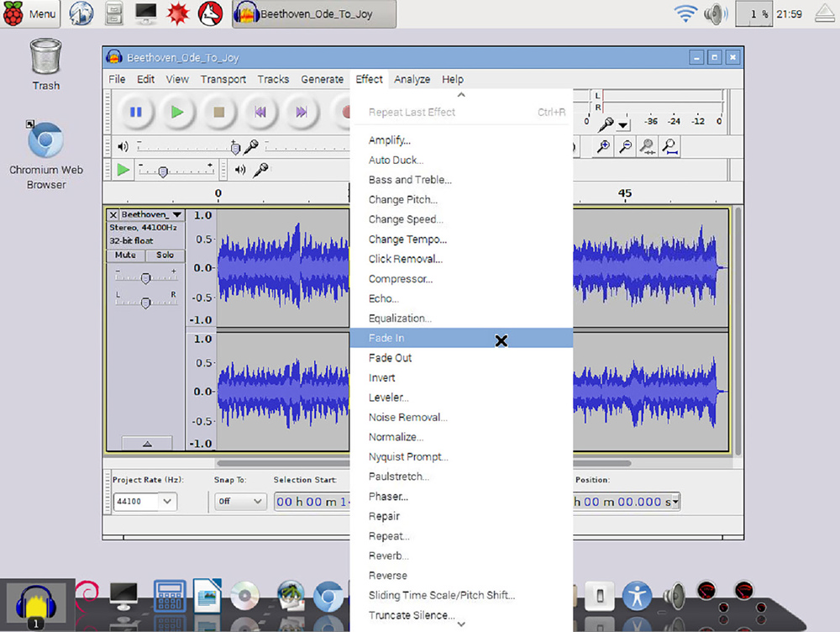Open the Raspberry Pi Menu
The height and width of the screenshot is (632, 840).
[x=29, y=14]
